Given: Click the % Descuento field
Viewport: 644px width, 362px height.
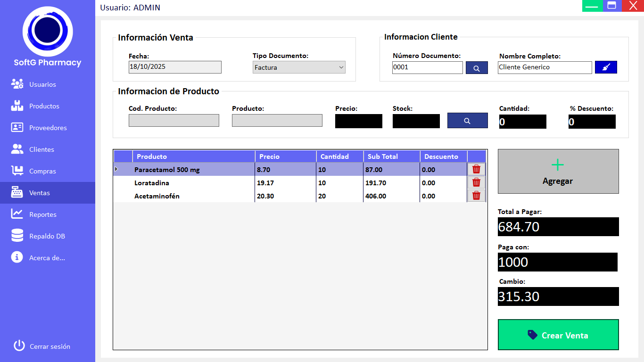Looking at the screenshot, I should click(x=592, y=122).
